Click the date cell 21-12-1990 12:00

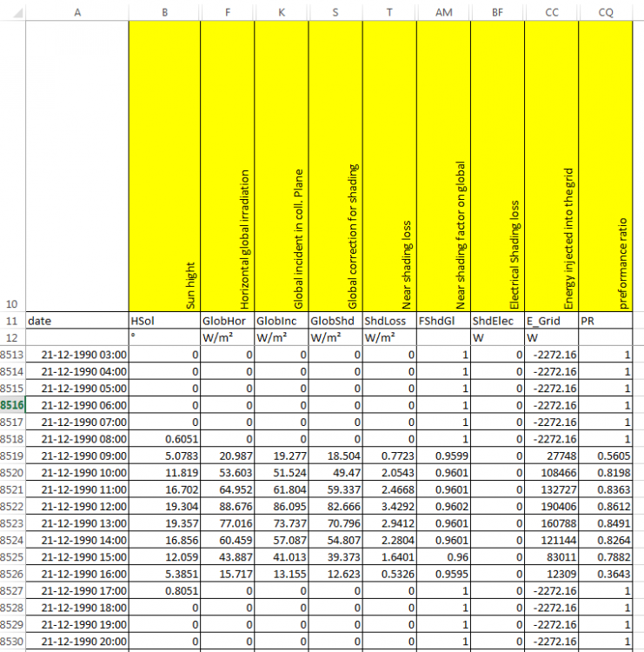pos(77,507)
